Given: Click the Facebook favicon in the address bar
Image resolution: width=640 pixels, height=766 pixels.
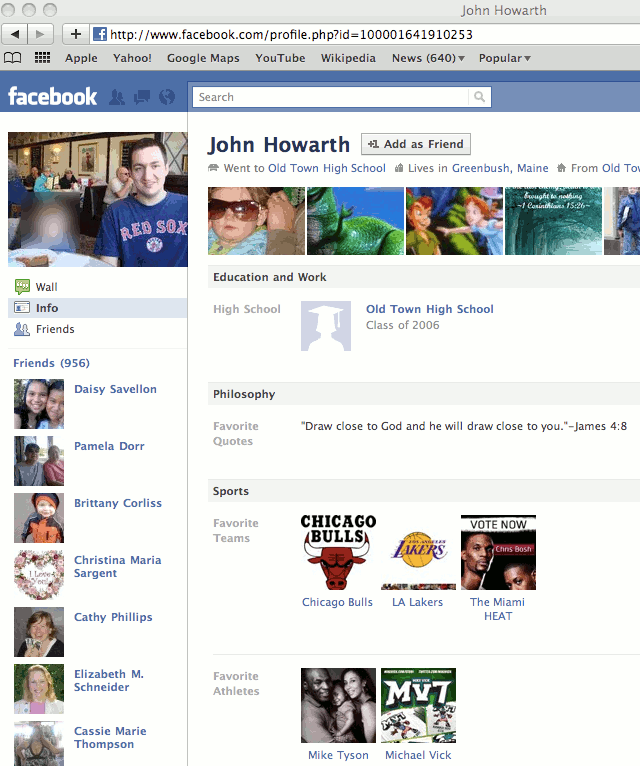Looking at the screenshot, I should (x=100, y=34).
